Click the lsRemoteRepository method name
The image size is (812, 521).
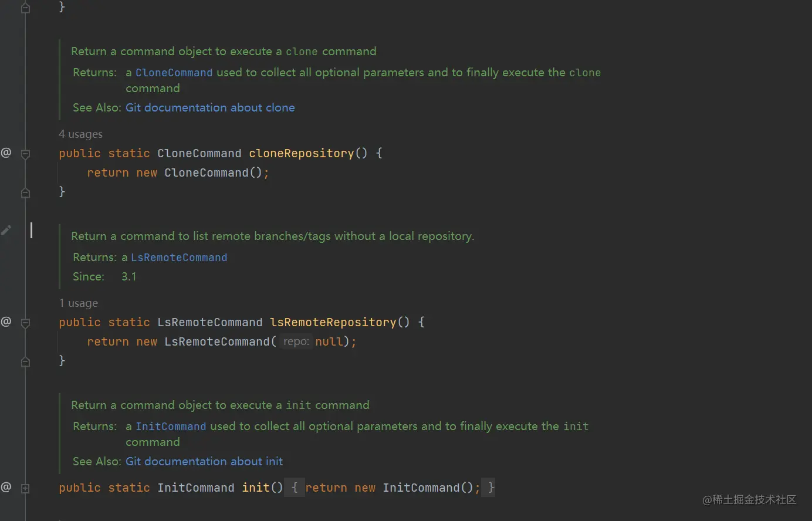coord(333,322)
